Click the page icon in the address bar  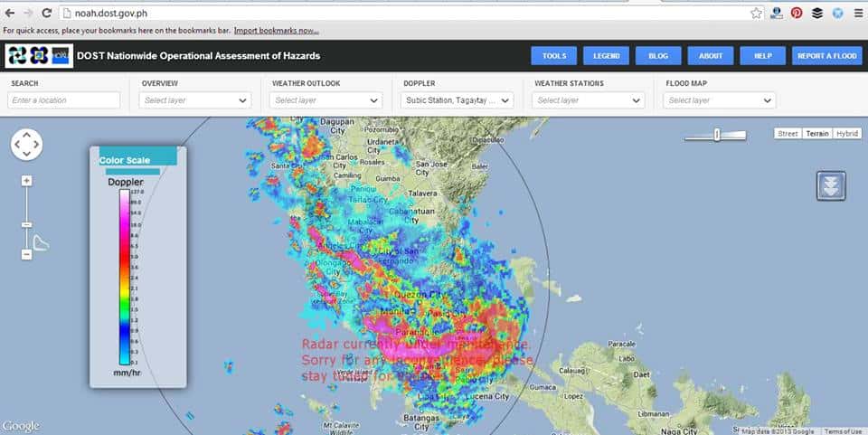tap(67, 13)
